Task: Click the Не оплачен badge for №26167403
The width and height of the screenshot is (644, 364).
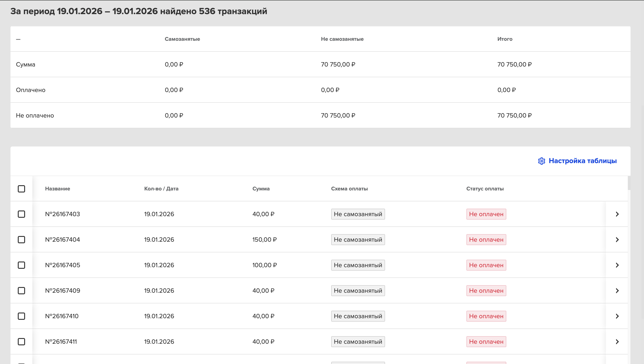Action: (x=486, y=214)
